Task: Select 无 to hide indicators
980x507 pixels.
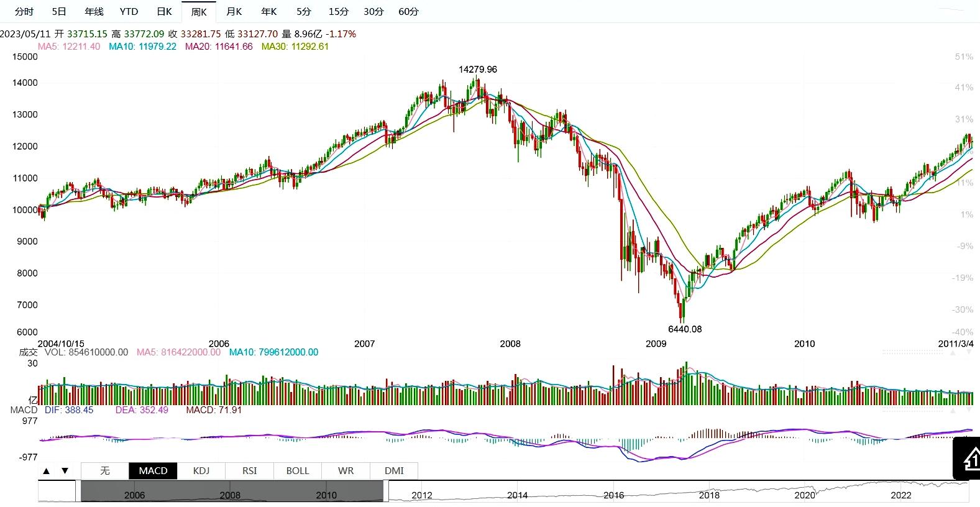Action: pos(105,471)
